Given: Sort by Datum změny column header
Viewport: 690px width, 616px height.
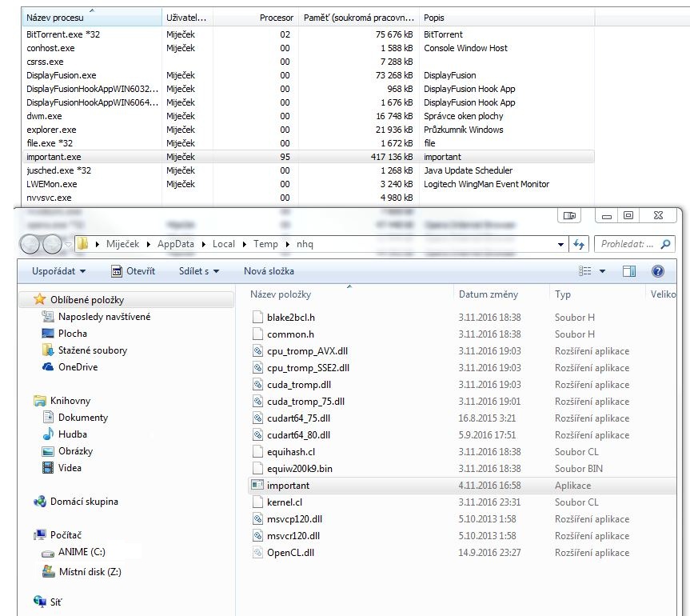Looking at the screenshot, I should pos(501,294).
